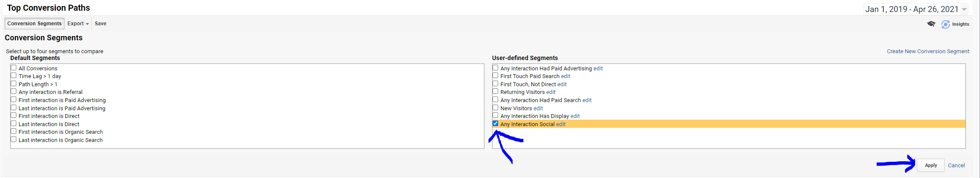Open Create New Conversion Segment link
The width and height of the screenshot is (980, 178).
(x=928, y=51)
